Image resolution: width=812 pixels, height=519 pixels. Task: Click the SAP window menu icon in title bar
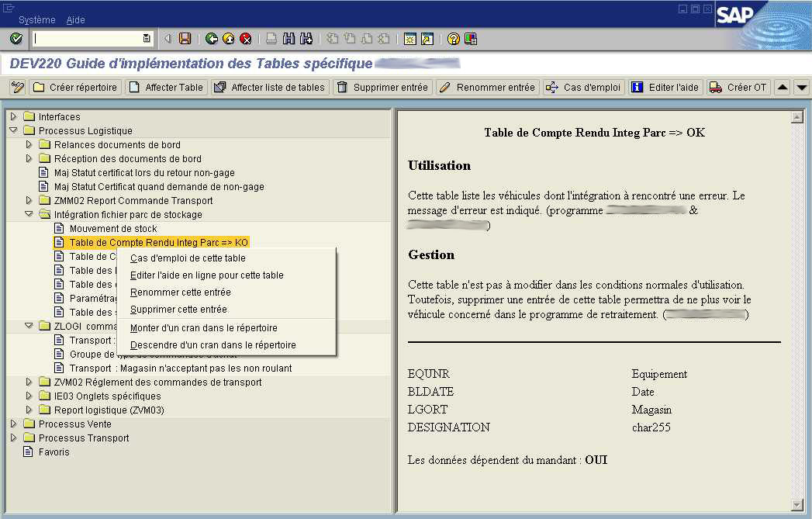pyautogui.click(x=9, y=8)
